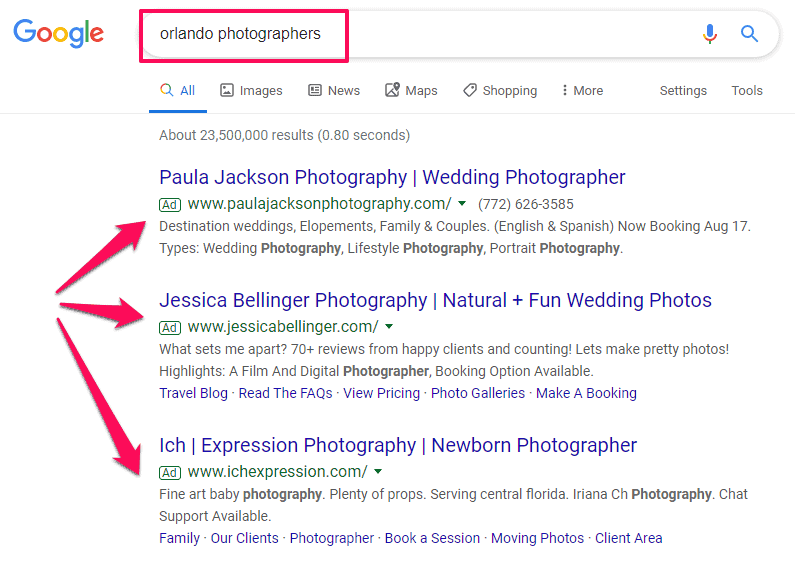Click the blue magnifier search button
Viewport: 795px width, 562px height.
(x=749, y=34)
